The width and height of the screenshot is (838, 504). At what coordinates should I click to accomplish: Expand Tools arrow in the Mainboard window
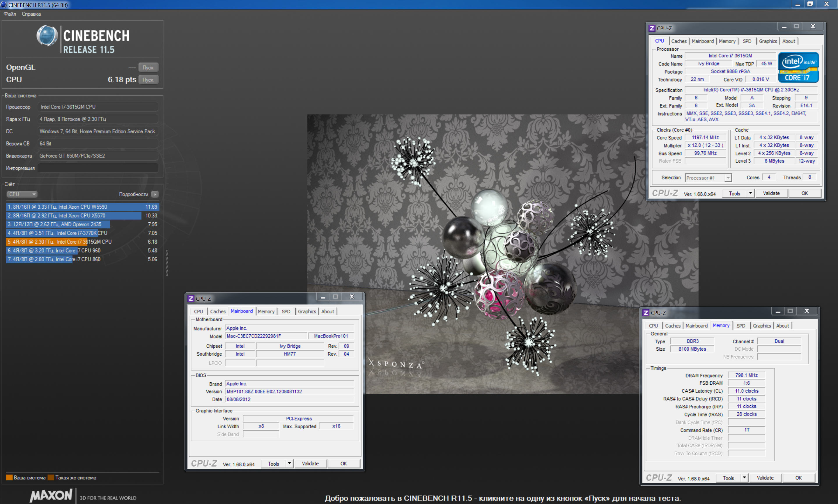[x=289, y=464]
